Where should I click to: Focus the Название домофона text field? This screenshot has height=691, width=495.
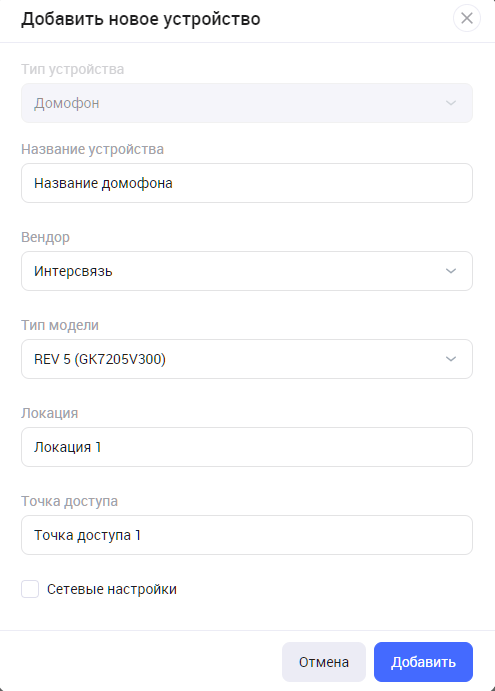(x=247, y=183)
